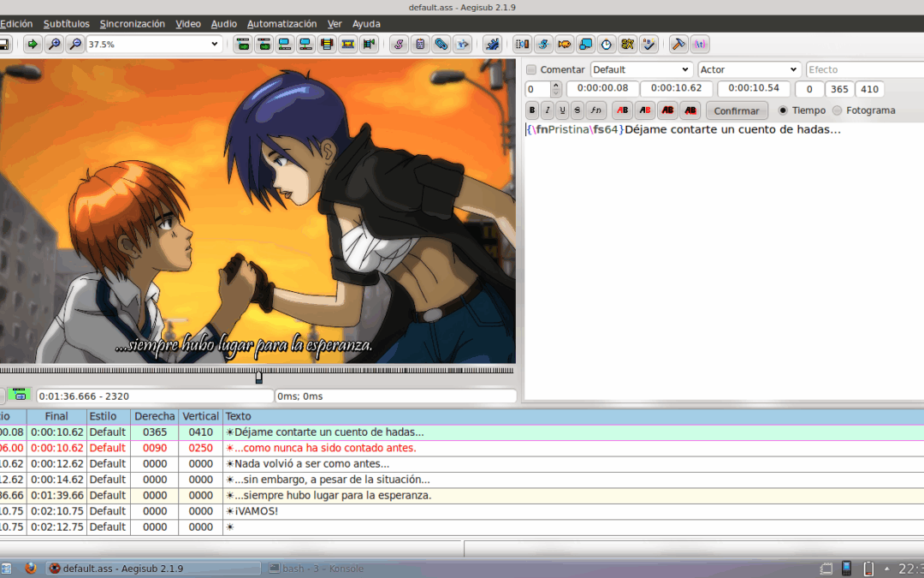Open options hammer icon
The width and height of the screenshot is (924, 578).
point(678,45)
